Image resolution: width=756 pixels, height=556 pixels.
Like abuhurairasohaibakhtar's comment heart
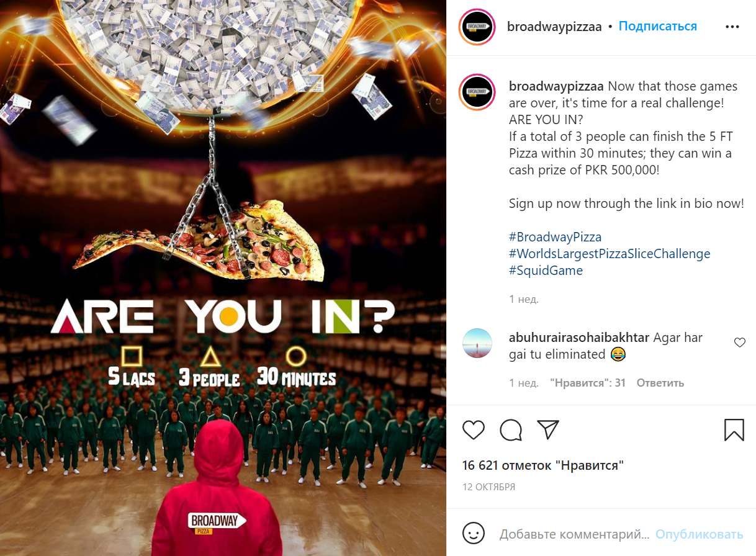coord(739,343)
